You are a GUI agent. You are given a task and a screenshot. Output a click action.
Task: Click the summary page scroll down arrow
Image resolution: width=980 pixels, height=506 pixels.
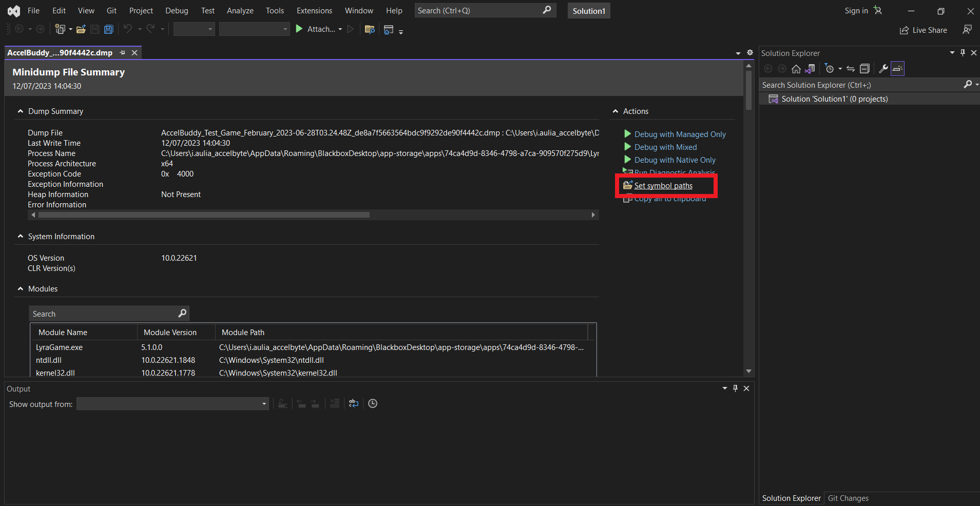(748, 371)
